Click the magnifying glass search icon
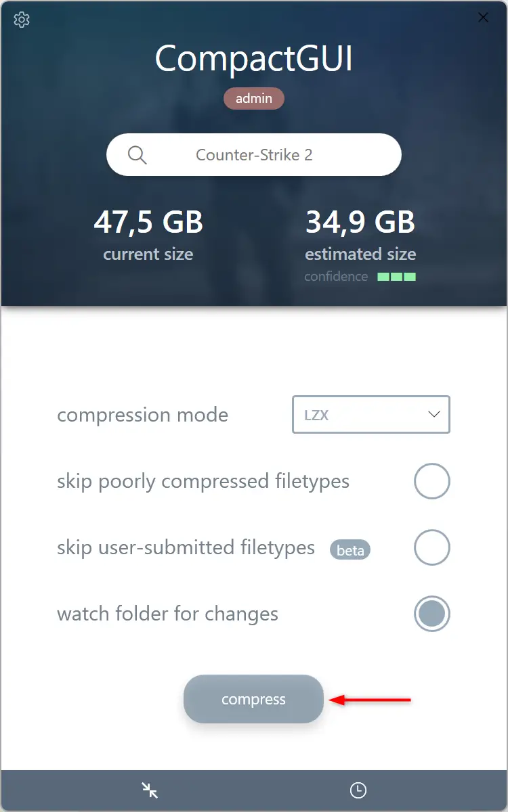 pos(137,155)
